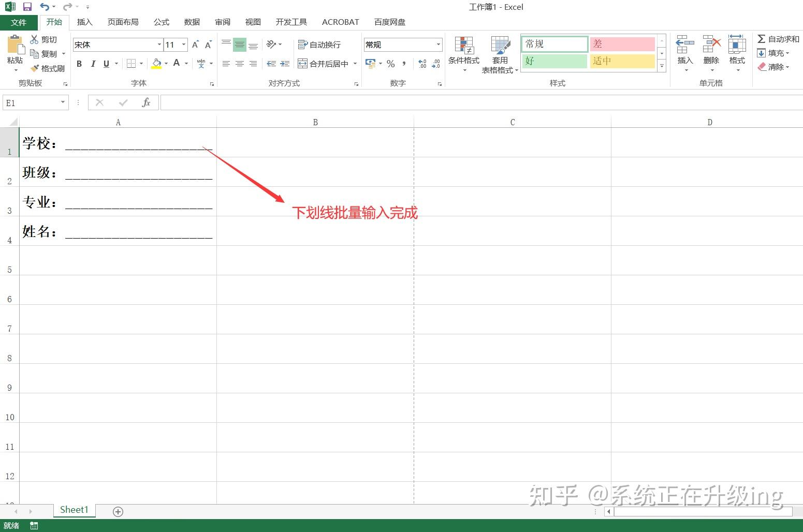
Task: Apply comma thousands separator style
Action: (x=404, y=64)
